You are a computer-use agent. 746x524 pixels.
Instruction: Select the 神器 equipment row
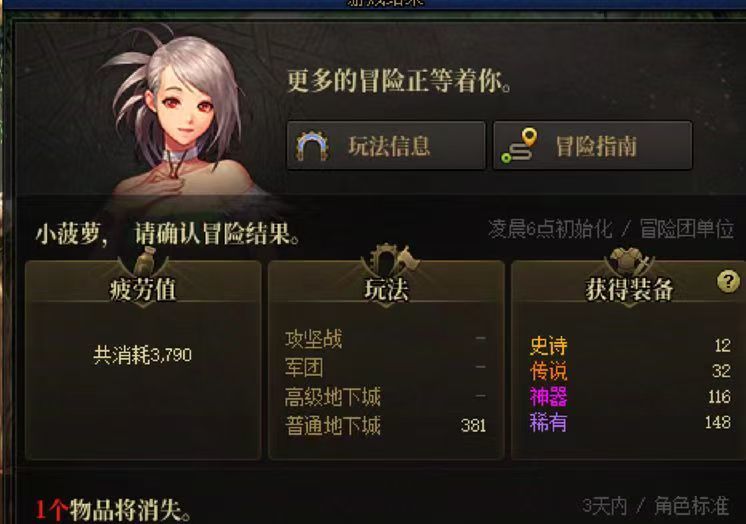(630, 397)
